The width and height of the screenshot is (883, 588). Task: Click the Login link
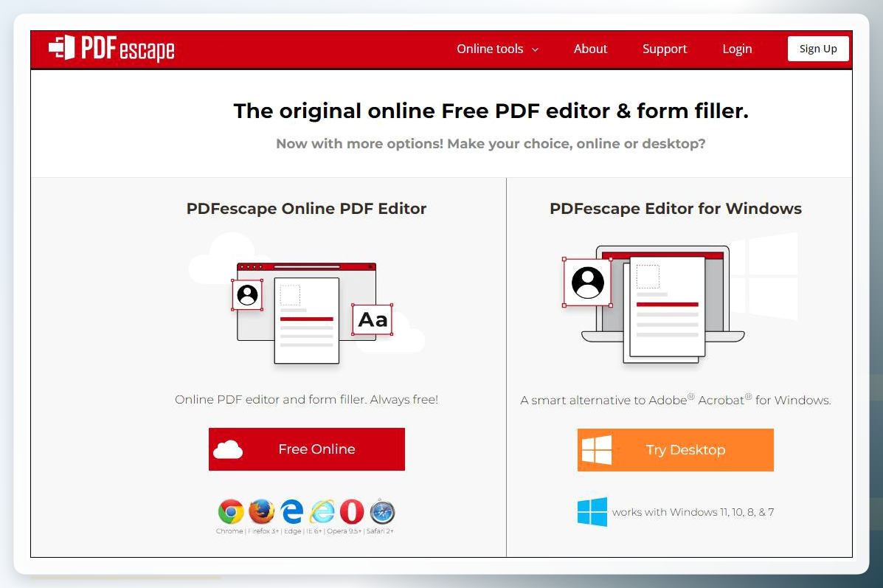click(x=737, y=49)
